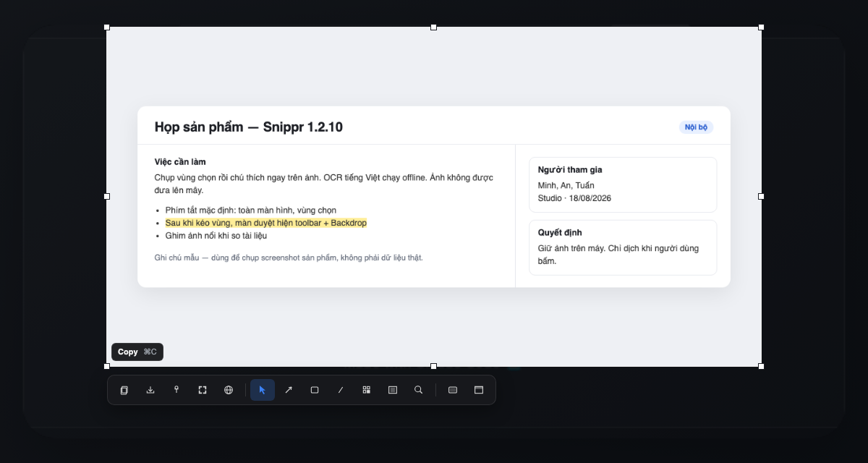Click the rounded backdrop icon

coord(453,390)
